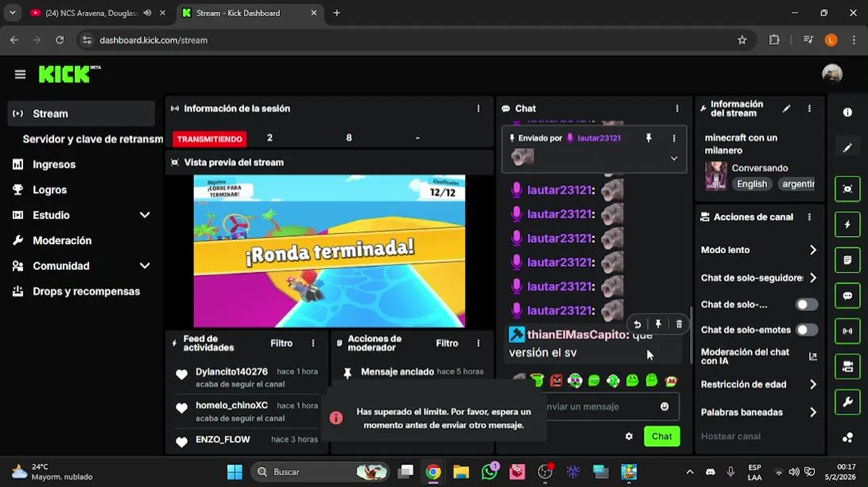Viewport: 868px width, 487px height.
Task: Click the stream preview video thumbnail
Action: [x=329, y=251]
